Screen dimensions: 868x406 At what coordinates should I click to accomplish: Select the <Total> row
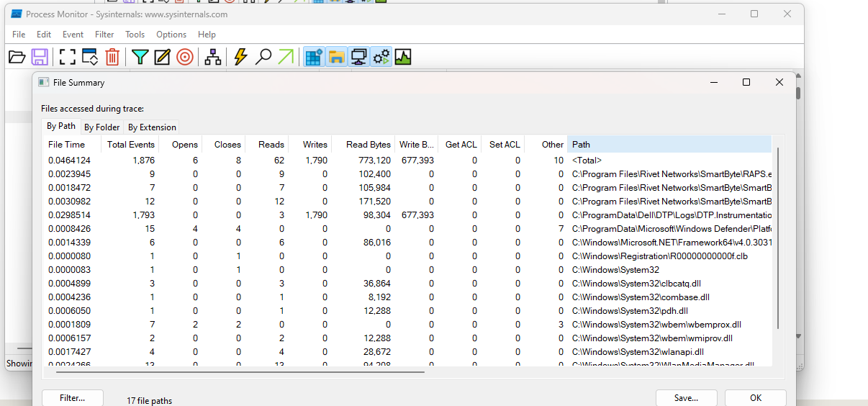(407, 161)
